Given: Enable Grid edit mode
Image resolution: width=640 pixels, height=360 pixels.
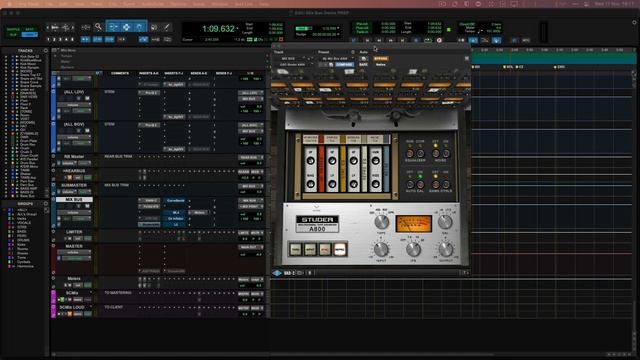Looking at the screenshot, I should click(x=29, y=35).
